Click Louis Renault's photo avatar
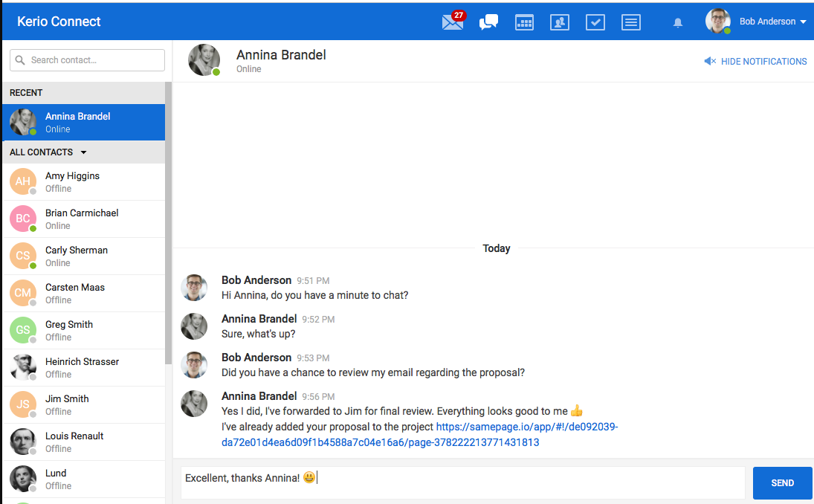Screen dimensions: 814x504 point(23,442)
